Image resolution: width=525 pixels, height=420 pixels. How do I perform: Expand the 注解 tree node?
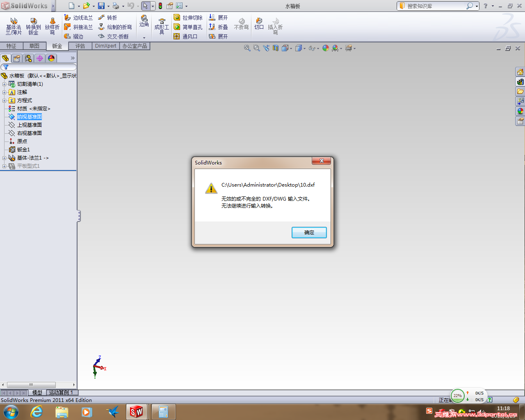[4, 92]
